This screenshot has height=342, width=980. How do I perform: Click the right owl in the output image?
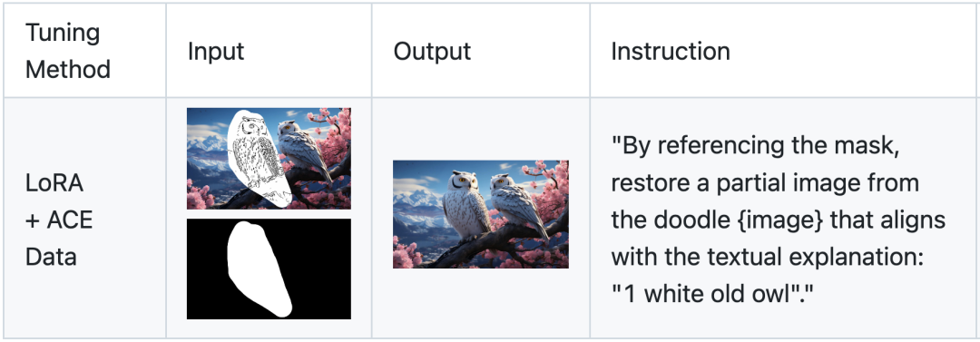[x=516, y=205]
